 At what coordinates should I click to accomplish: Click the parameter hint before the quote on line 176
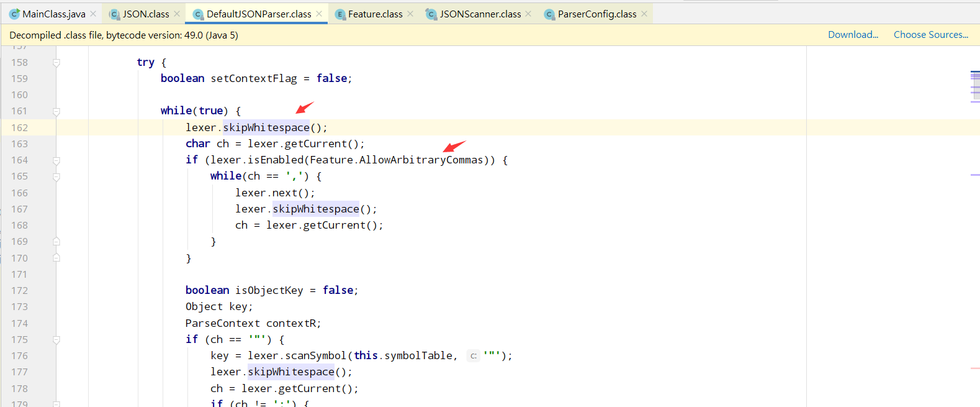(x=474, y=356)
